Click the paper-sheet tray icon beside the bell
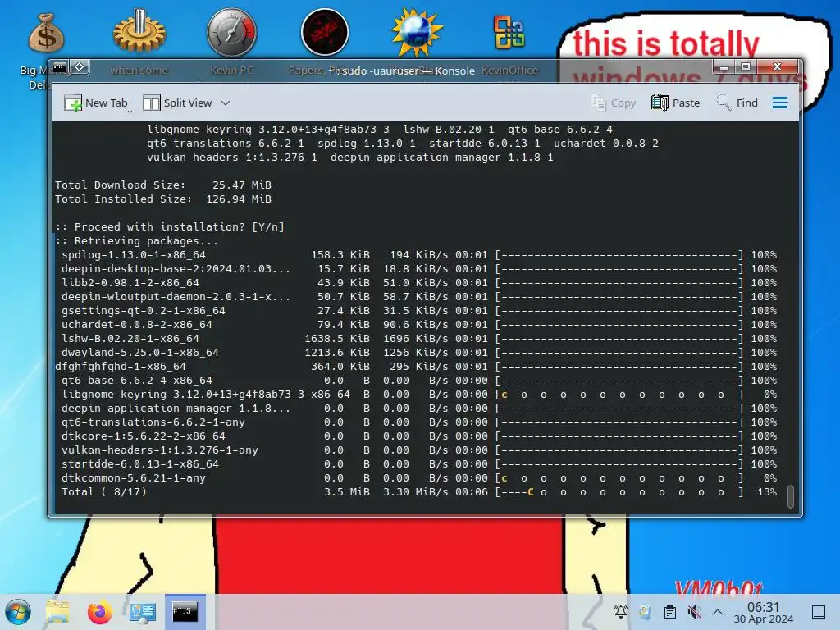 pyautogui.click(x=645, y=611)
